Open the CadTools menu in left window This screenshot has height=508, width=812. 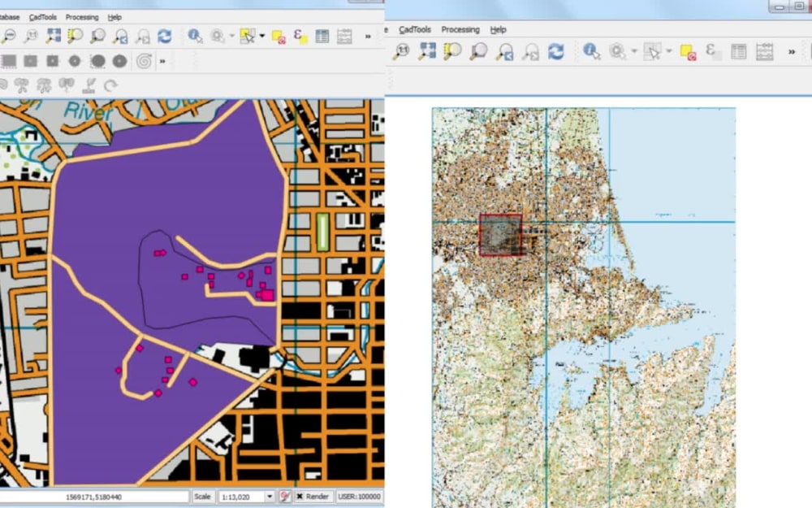tap(42, 17)
